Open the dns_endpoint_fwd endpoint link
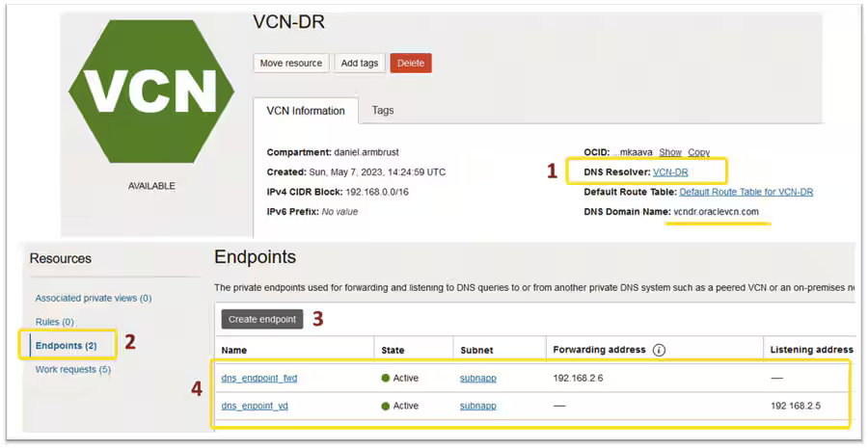 pos(259,379)
